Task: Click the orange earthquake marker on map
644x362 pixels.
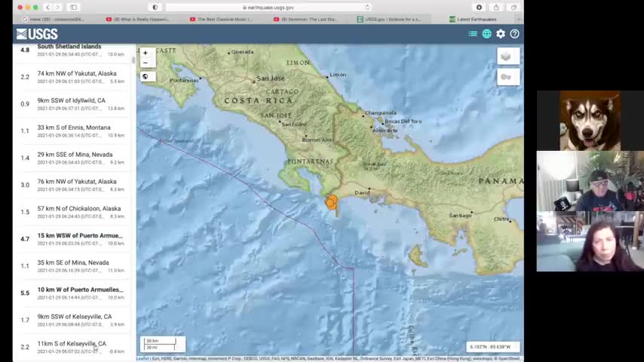Action: 331,202
